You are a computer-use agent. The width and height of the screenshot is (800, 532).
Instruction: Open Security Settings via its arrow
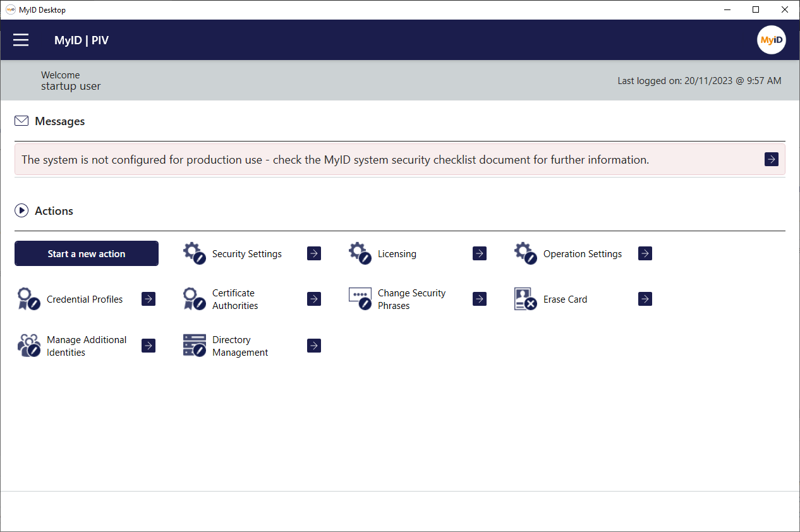pyautogui.click(x=314, y=253)
